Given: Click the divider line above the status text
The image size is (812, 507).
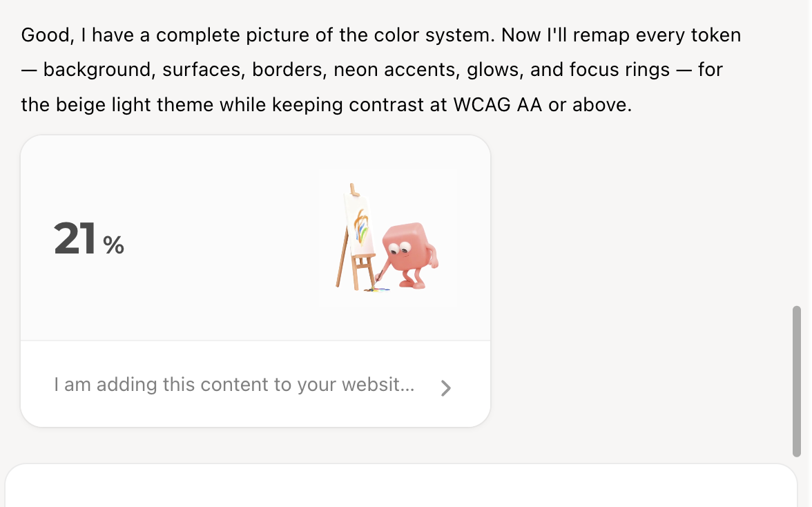Looking at the screenshot, I should click(255, 341).
